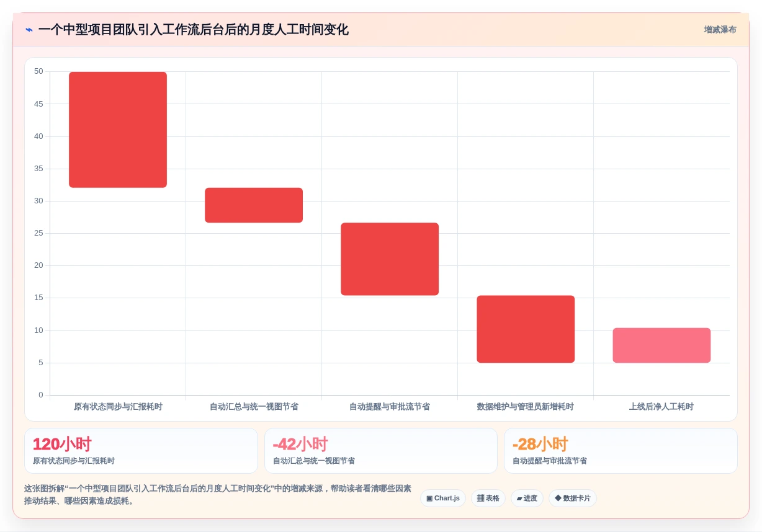
Task: Click the 数据维护与管理员新增耗时 x-axis label
Action: [x=526, y=407]
